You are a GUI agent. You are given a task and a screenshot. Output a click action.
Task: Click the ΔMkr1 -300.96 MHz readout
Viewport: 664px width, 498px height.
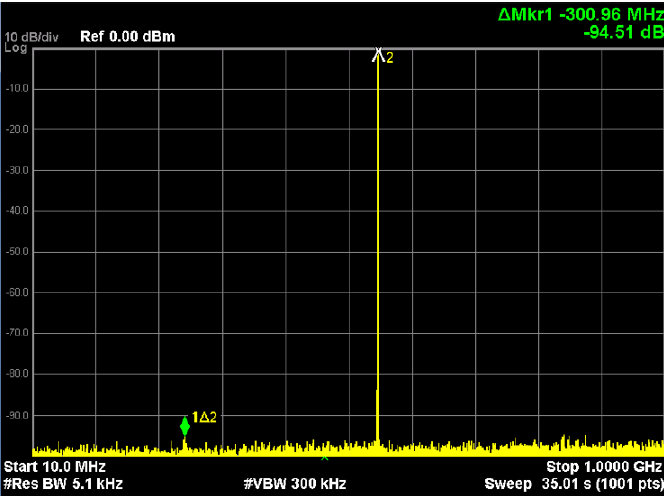coord(581,15)
